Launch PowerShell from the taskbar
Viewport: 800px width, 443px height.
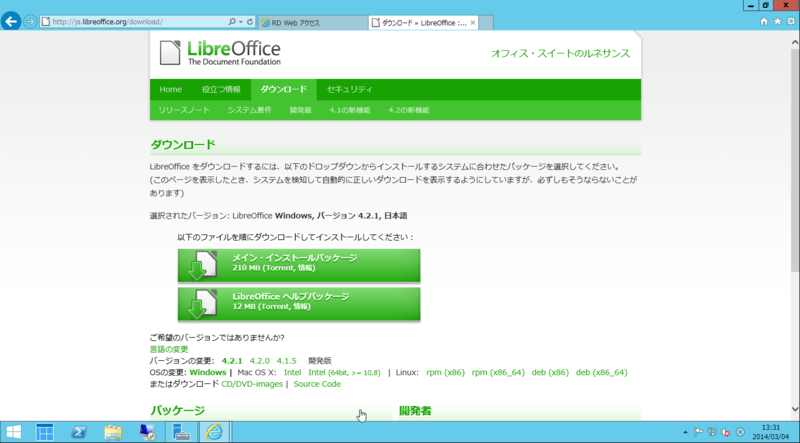click(x=79, y=432)
